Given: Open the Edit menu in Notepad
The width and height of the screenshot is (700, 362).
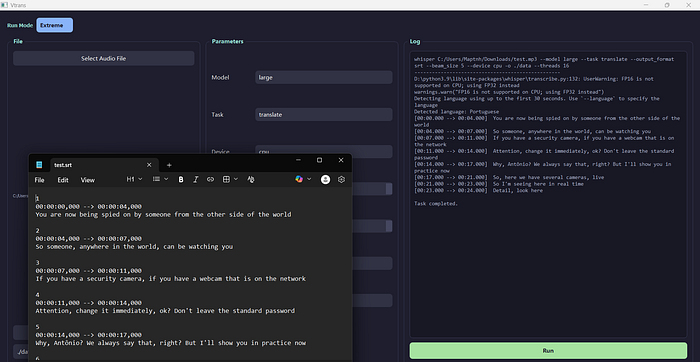Looking at the screenshot, I should pos(63,180).
